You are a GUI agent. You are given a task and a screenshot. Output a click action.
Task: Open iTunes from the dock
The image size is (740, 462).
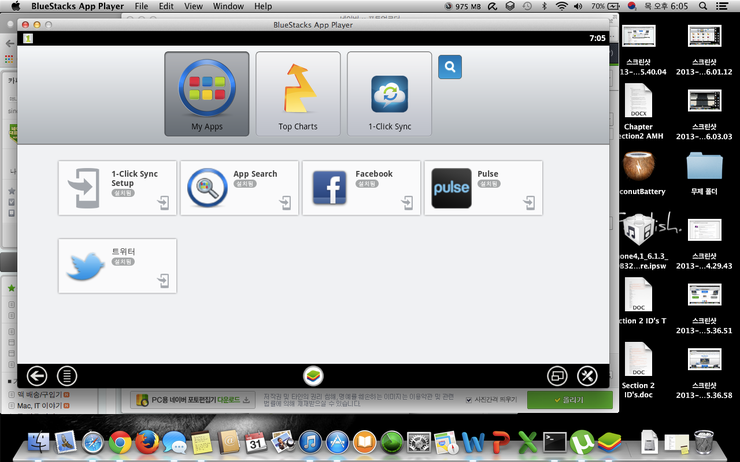[x=310, y=443]
